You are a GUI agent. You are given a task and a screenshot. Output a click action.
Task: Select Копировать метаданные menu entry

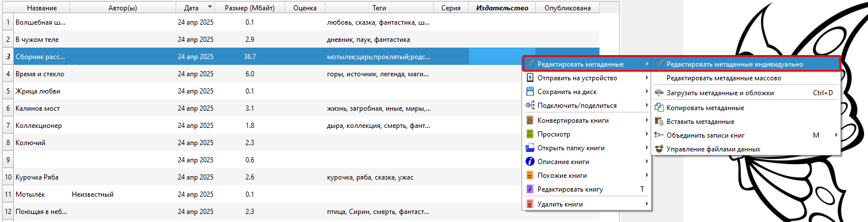coord(746,107)
